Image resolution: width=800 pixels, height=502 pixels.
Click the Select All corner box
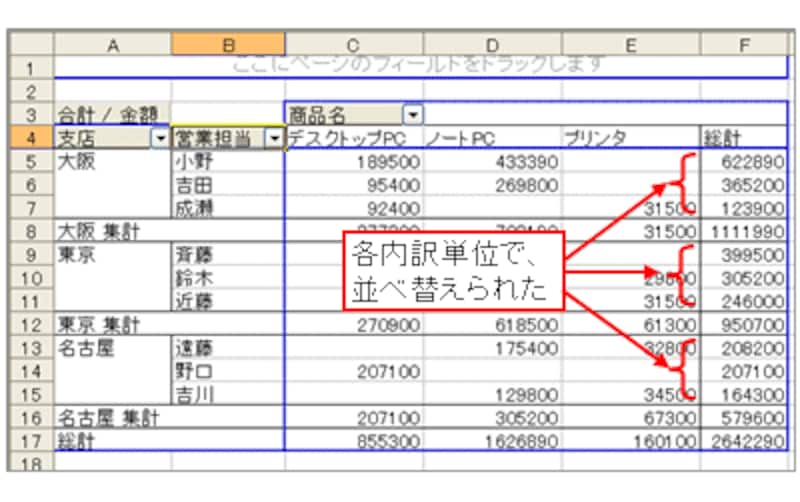pos(32,43)
